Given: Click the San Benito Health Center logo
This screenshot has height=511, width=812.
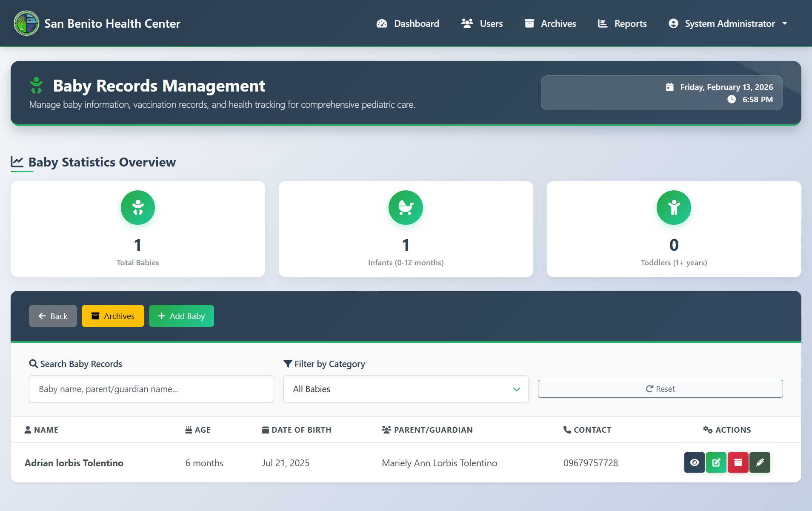Looking at the screenshot, I should click(26, 23).
